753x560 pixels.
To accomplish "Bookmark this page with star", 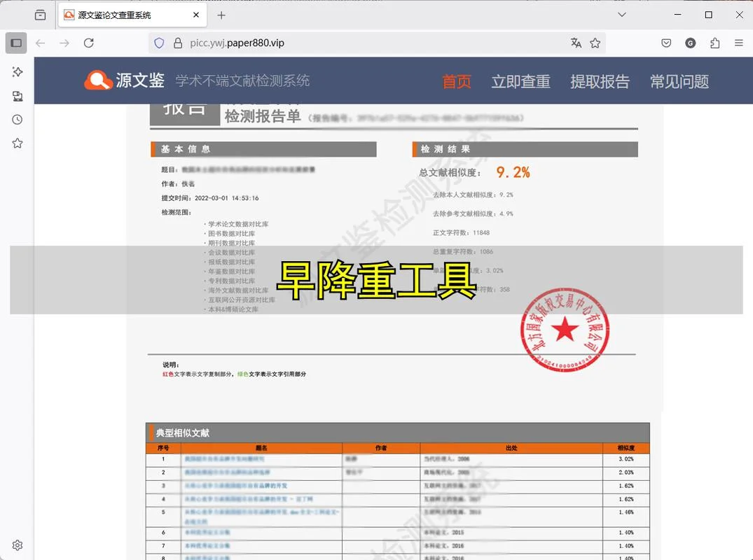I will pos(595,43).
